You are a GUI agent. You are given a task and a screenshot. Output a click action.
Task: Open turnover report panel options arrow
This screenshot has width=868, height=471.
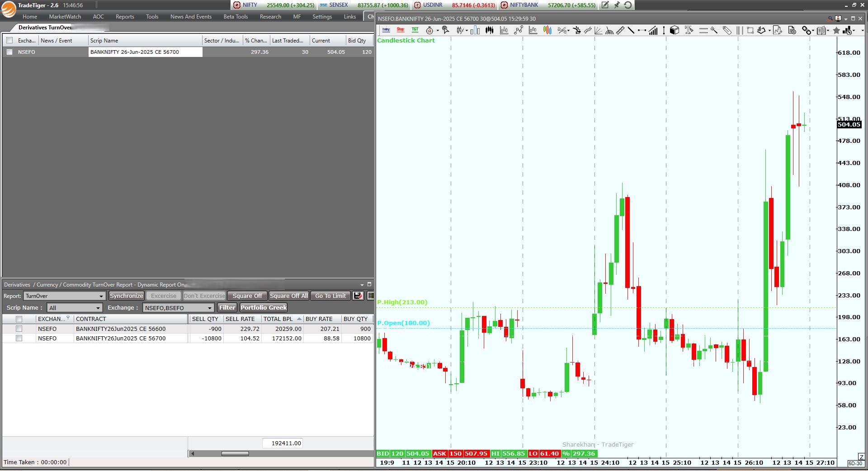point(362,285)
